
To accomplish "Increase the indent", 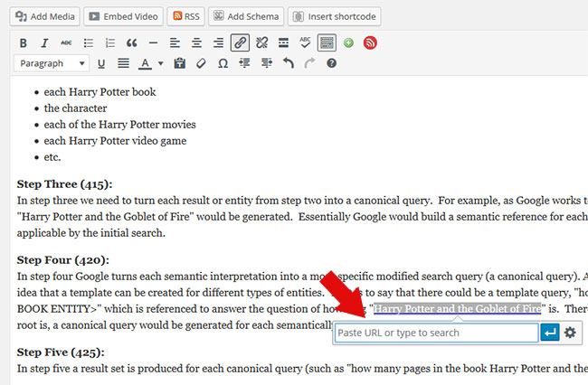I will [267, 63].
